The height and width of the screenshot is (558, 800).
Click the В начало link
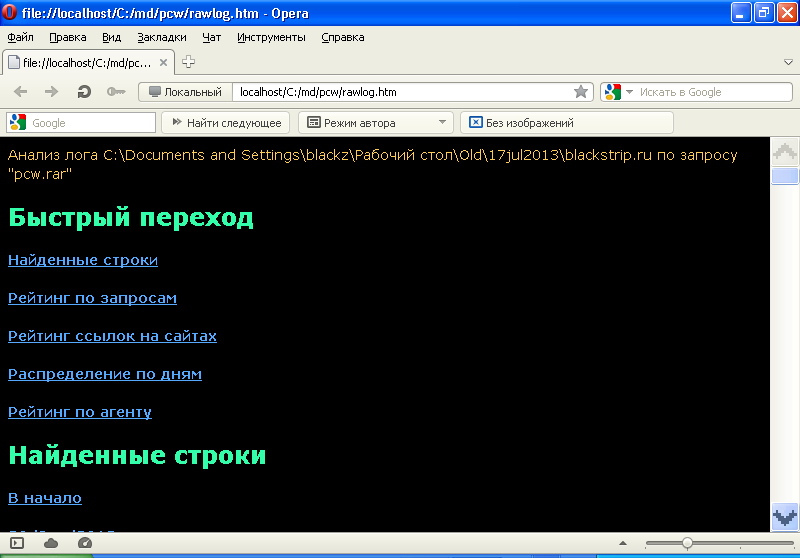pyautogui.click(x=45, y=498)
